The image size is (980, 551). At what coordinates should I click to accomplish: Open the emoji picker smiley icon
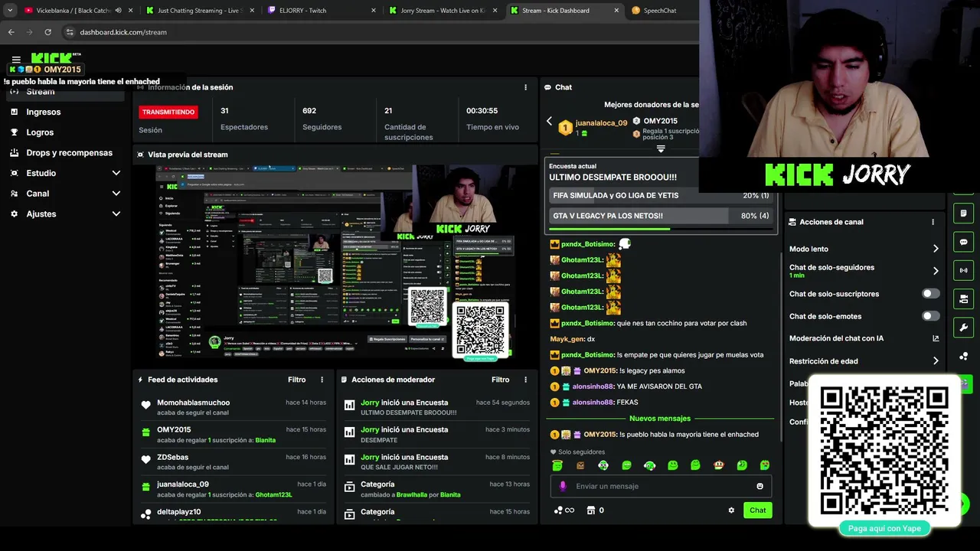[x=759, y=486]
